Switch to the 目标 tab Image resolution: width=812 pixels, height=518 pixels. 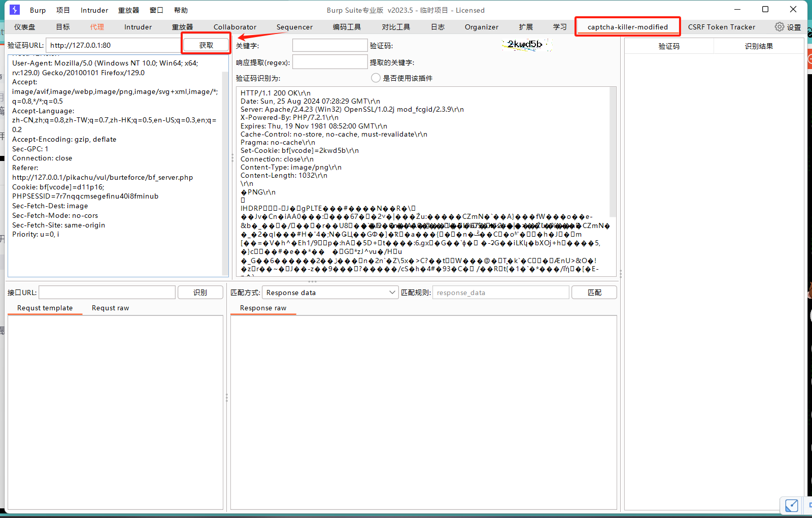(x=63, y=27)
